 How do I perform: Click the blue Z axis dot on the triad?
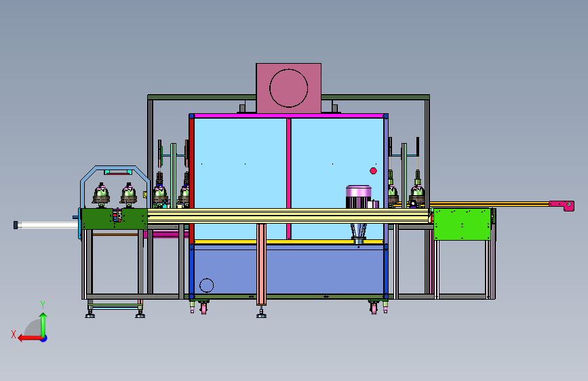tap(44, 338)
